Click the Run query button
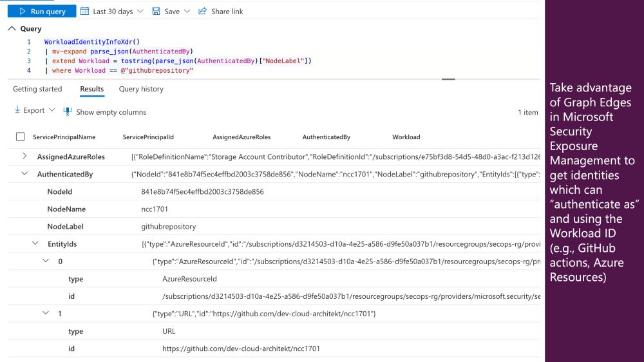Screen dimensions: 644x362 tap(42, 12)
